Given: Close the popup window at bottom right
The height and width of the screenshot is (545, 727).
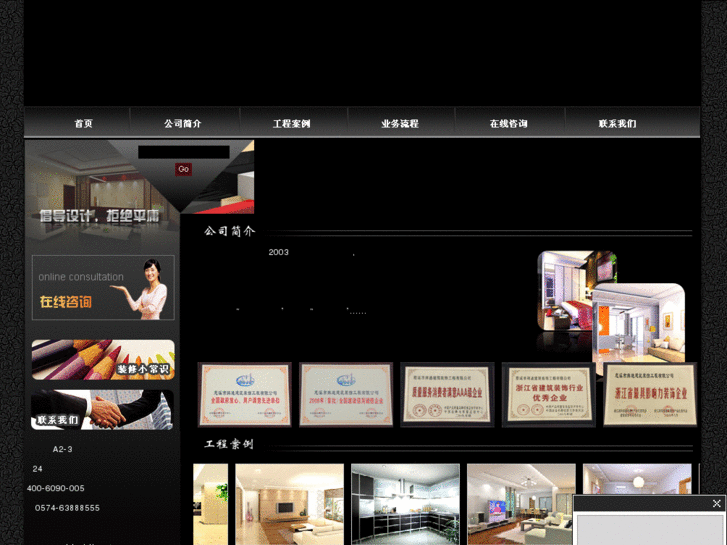Looking at the screenshot, I should [716, 503].
